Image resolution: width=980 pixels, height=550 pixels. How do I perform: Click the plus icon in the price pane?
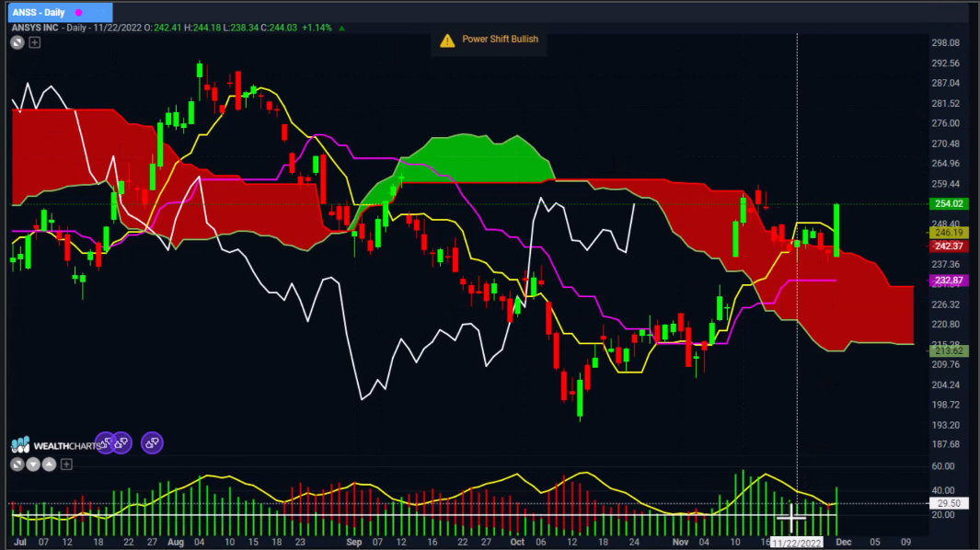(35, 42)
